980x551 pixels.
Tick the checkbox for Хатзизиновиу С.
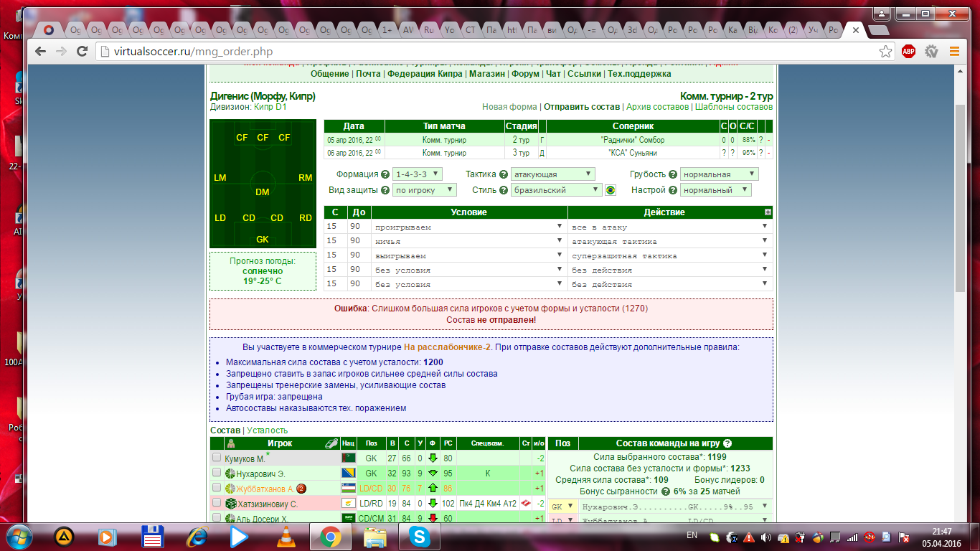[x=217, y=503]
